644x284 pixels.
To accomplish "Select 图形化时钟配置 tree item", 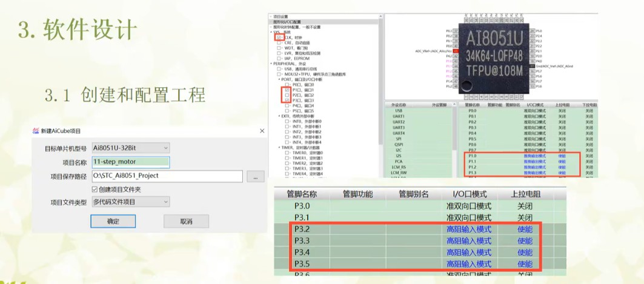I will [x=297, y=27].
